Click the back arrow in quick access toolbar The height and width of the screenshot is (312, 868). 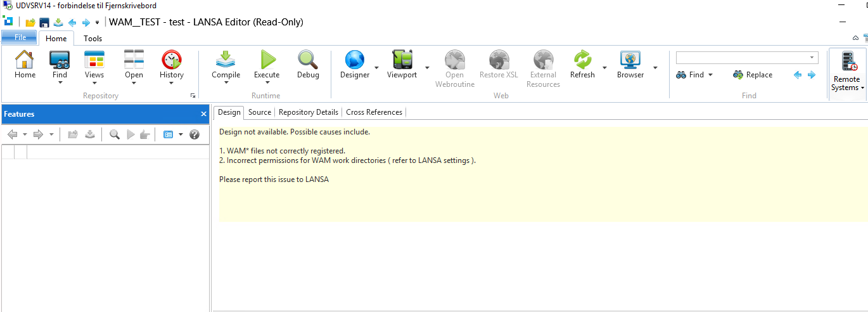point(72,22)
